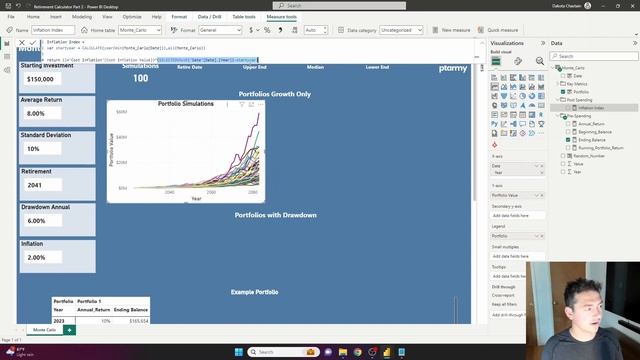Open the File menu
Image resolution: width=640 pixels, height=360 pixels.
11,17
